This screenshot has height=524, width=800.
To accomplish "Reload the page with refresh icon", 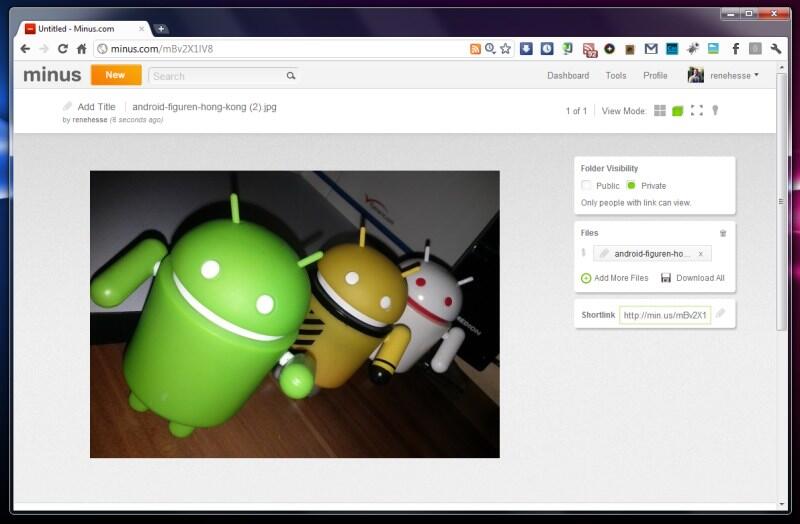I will (63, 49).
